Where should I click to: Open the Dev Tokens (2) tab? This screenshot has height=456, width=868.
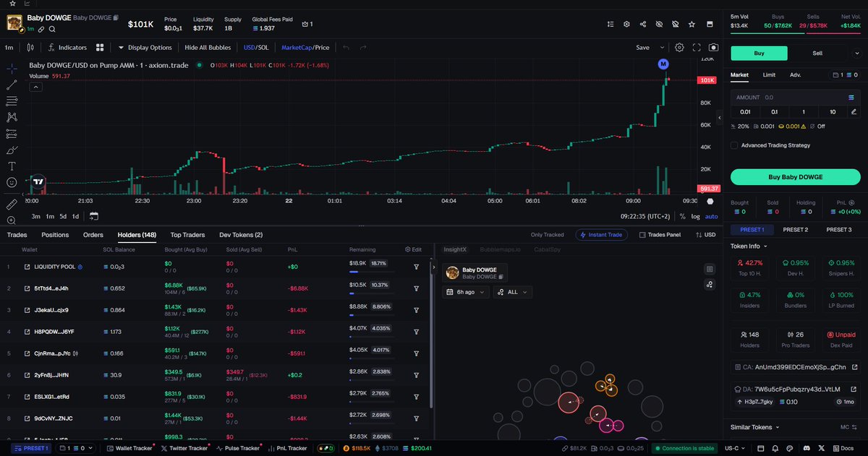(241, 235)
